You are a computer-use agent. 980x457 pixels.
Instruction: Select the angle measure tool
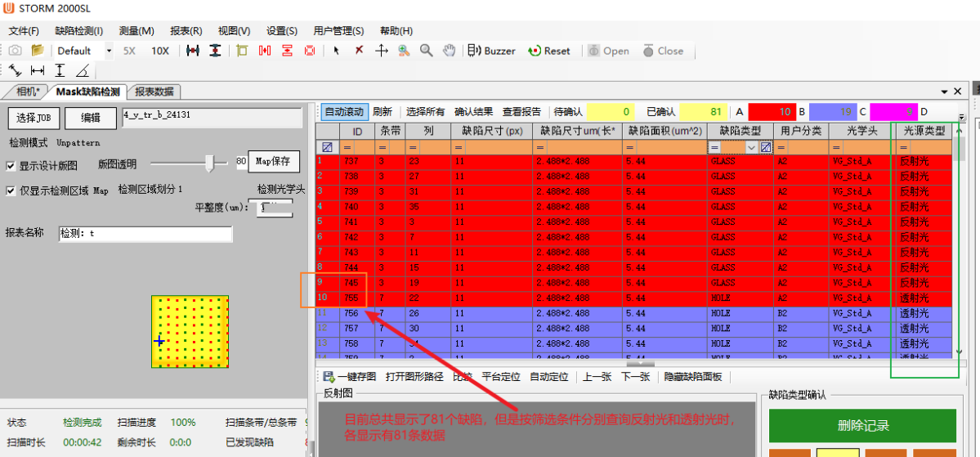82,70
